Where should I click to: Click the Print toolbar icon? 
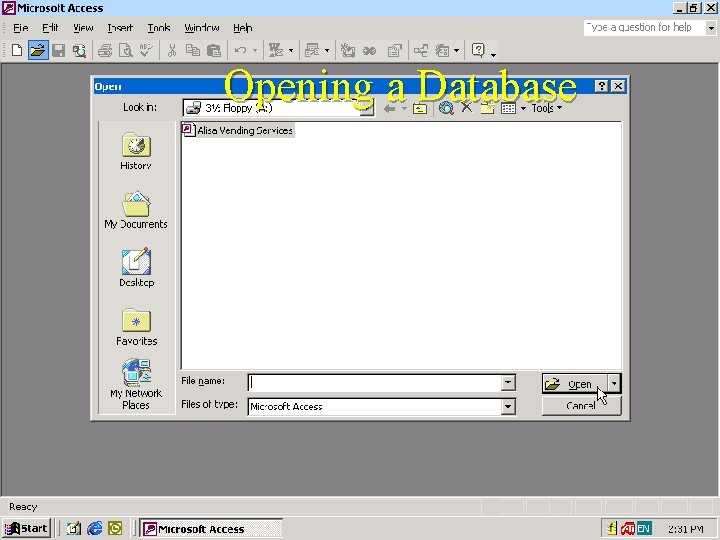tap(105, 50)
